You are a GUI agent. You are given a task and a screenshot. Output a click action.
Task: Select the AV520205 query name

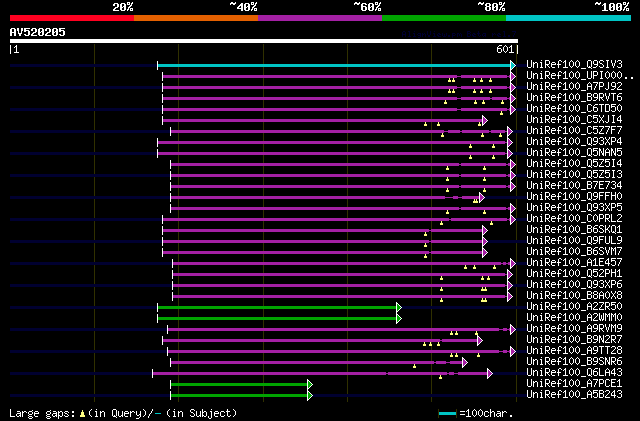click(38, 32)
